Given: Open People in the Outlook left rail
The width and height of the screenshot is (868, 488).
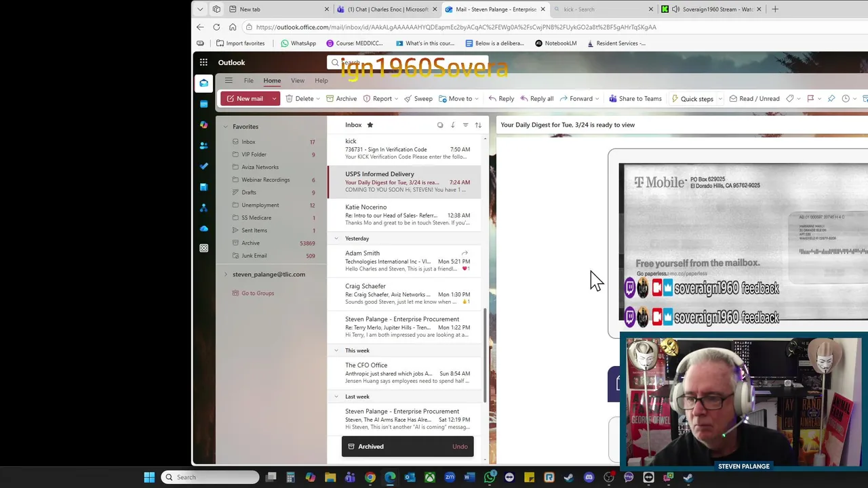Looking at the screenshot, I should pos(203,145).
